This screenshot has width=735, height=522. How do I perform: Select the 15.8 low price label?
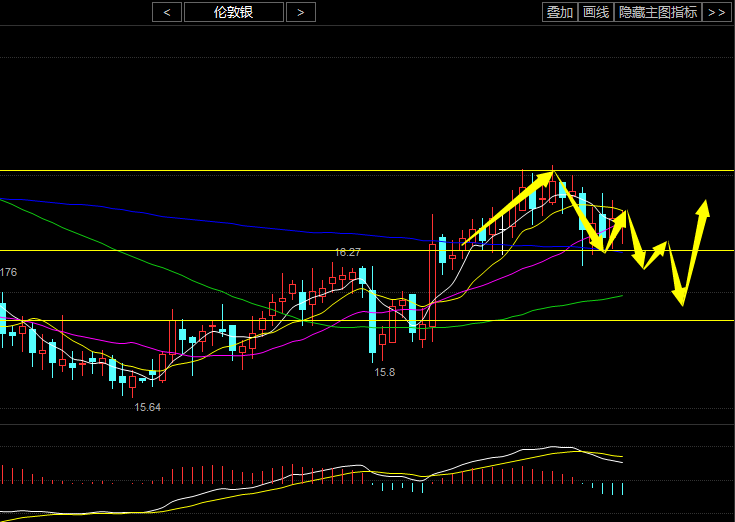click(x=384, y=373)
